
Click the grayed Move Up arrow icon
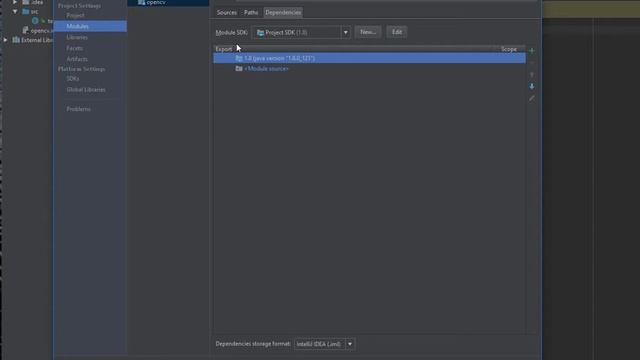click(531, 75)
